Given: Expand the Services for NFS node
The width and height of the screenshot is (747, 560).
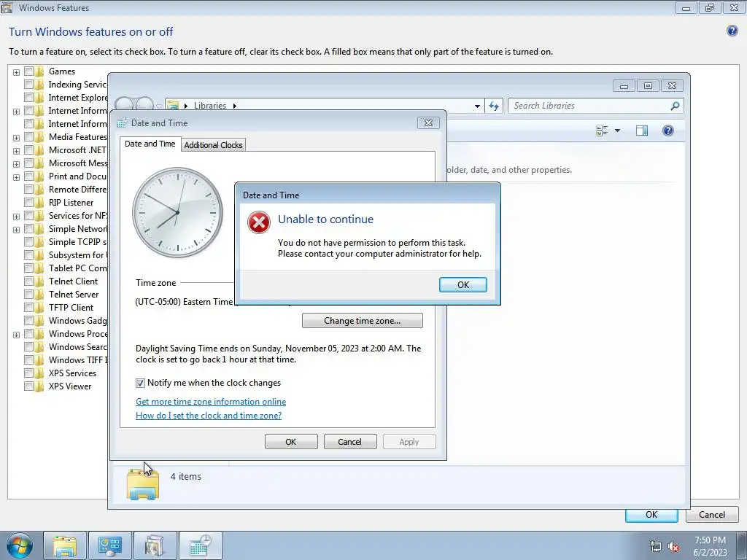Looking at the screenshot, I should (x=16, y=217).
